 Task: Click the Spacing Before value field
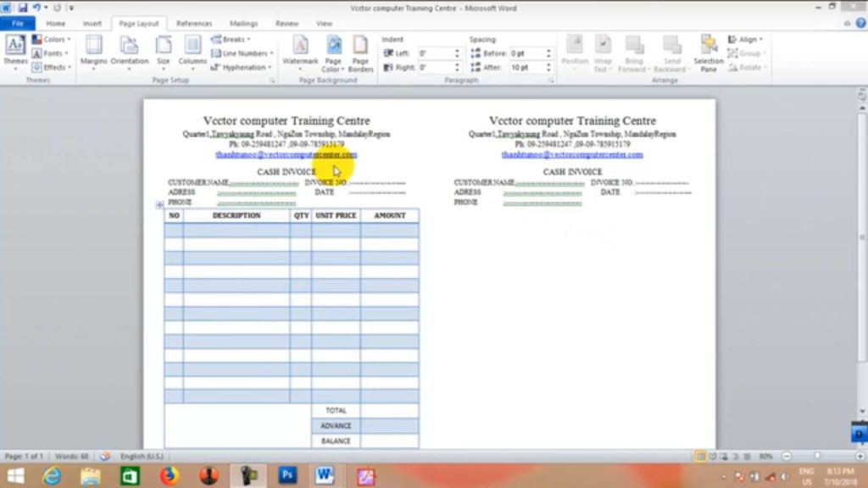pos(526,53)
